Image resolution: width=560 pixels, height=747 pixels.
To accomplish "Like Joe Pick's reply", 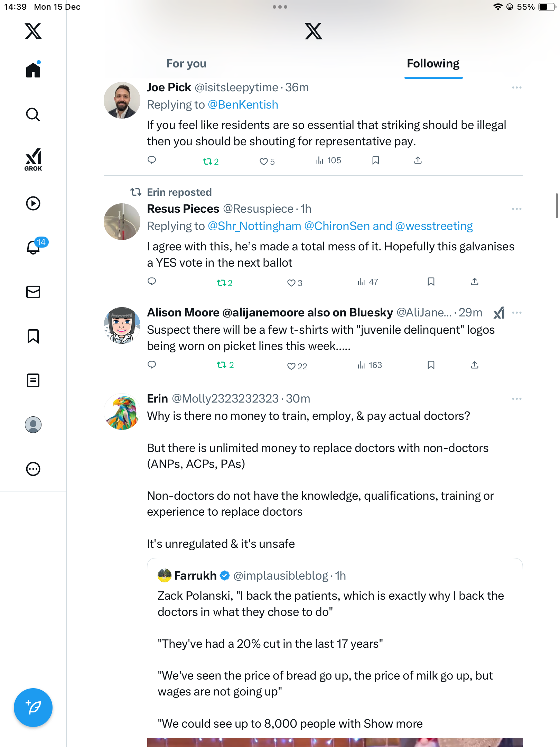I will coord(264,162).
